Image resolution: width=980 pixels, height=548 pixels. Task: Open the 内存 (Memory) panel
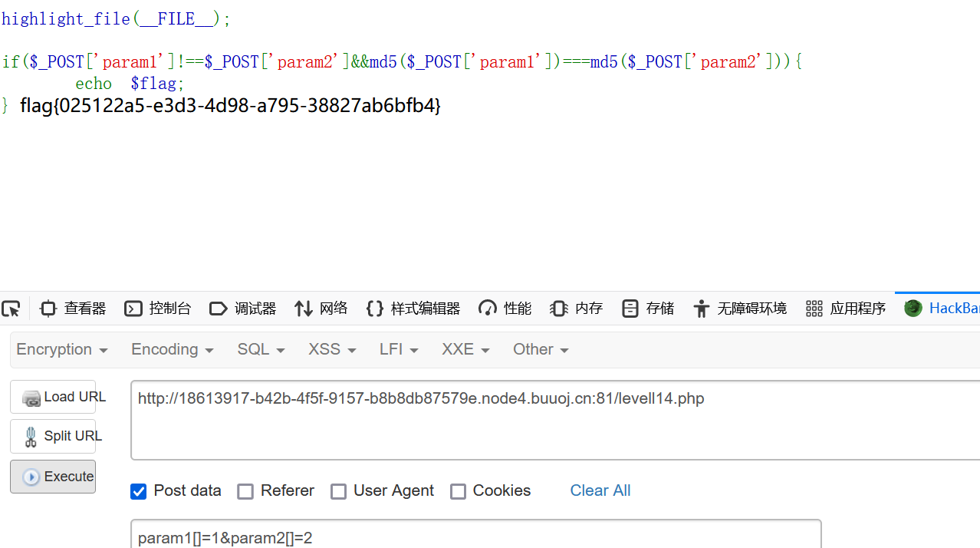576,308
